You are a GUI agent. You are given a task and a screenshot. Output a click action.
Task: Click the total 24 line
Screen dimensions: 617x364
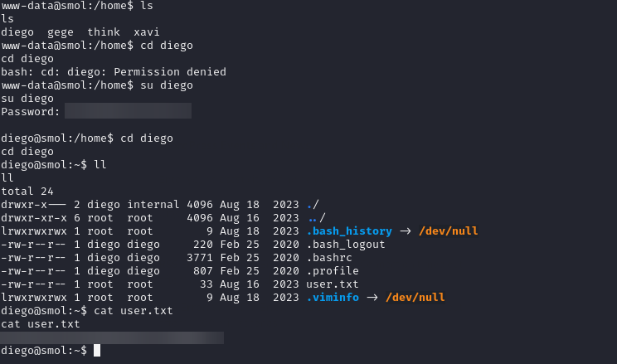point(27,191)
